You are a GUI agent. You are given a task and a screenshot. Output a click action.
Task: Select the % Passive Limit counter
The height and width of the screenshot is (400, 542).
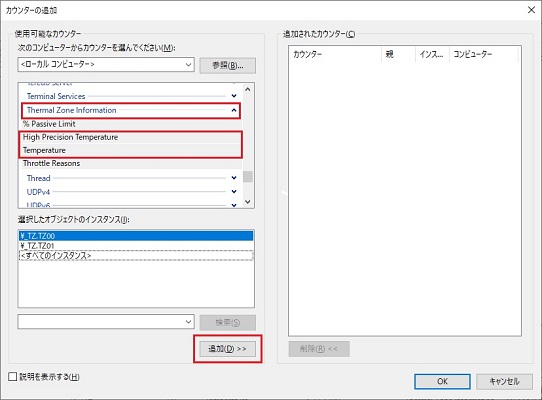point(131,124)
